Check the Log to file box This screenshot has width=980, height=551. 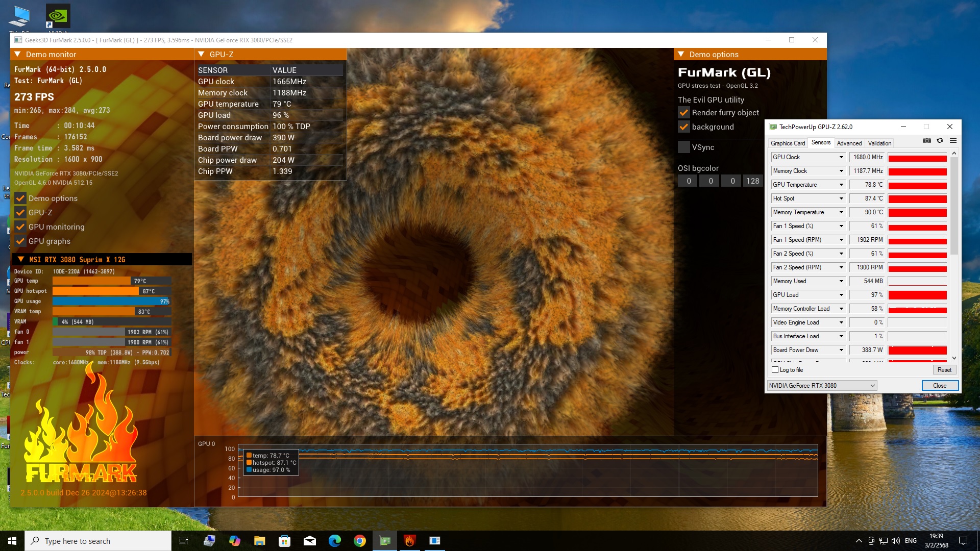click(x=775, y=370)
